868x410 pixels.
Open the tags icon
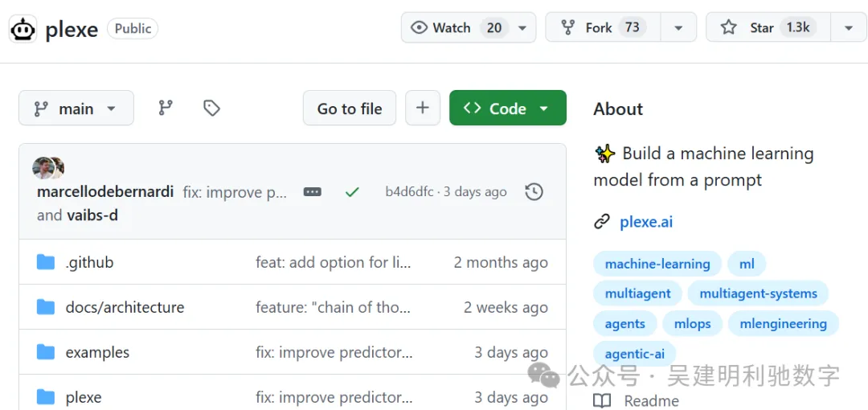211,108
